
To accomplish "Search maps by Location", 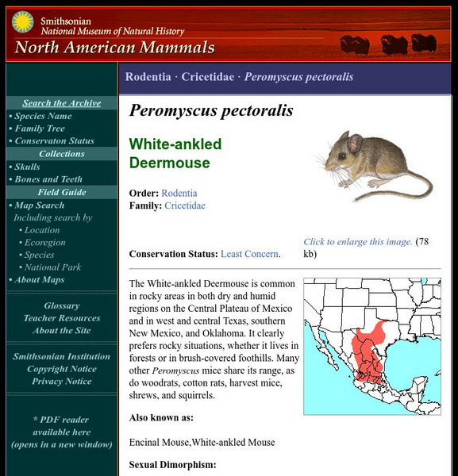I will 42,230.
